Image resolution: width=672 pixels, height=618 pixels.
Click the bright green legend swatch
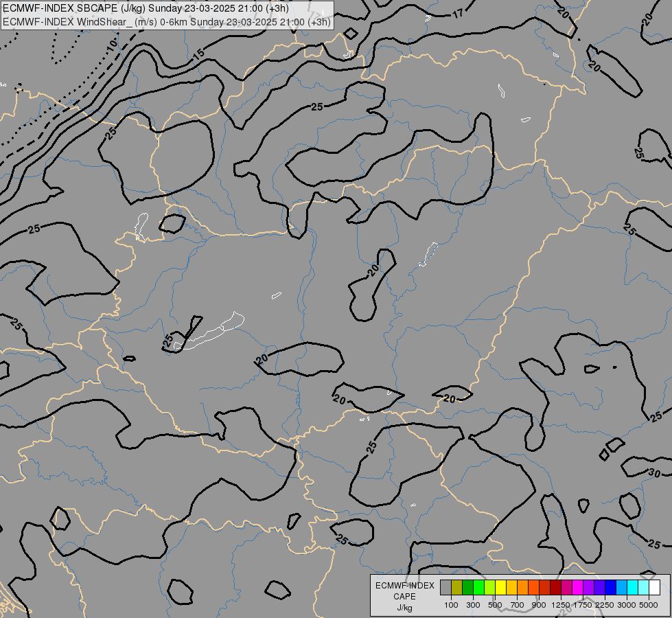click(479, 588)
